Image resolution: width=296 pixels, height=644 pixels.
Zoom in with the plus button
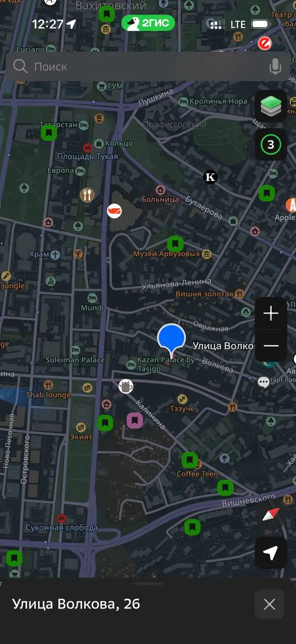271,314
